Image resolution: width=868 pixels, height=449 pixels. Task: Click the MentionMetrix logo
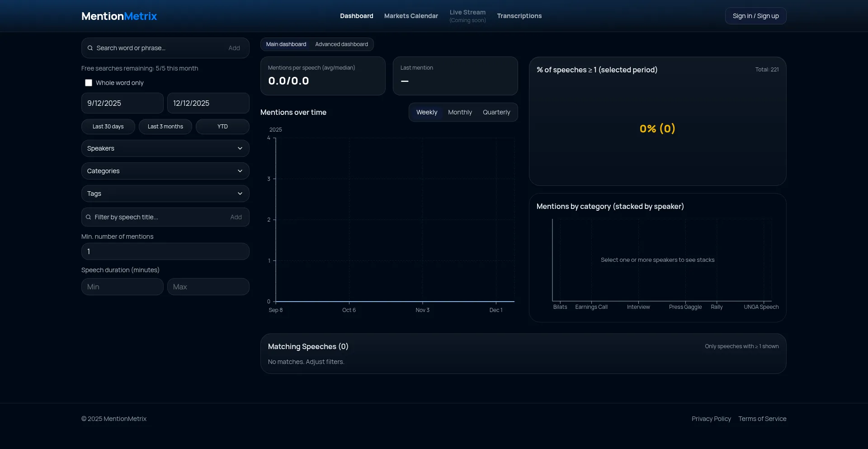point(119,16)
